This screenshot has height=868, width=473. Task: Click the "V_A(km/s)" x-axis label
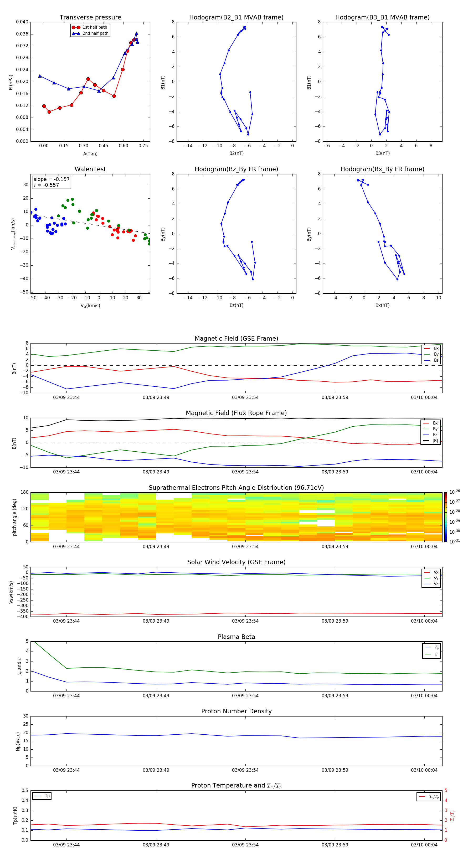(x=90, y=306)
